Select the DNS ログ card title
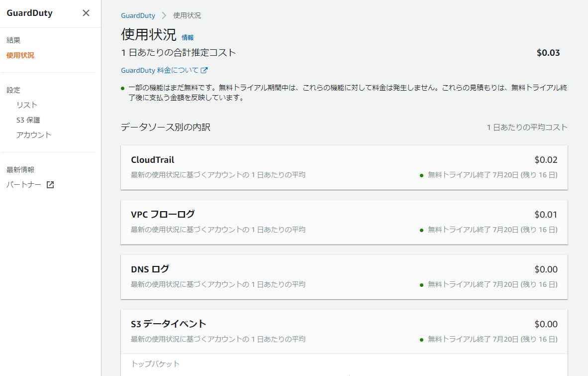The height and width of the screenshot is (376, 588). click(x=150, y=269)
